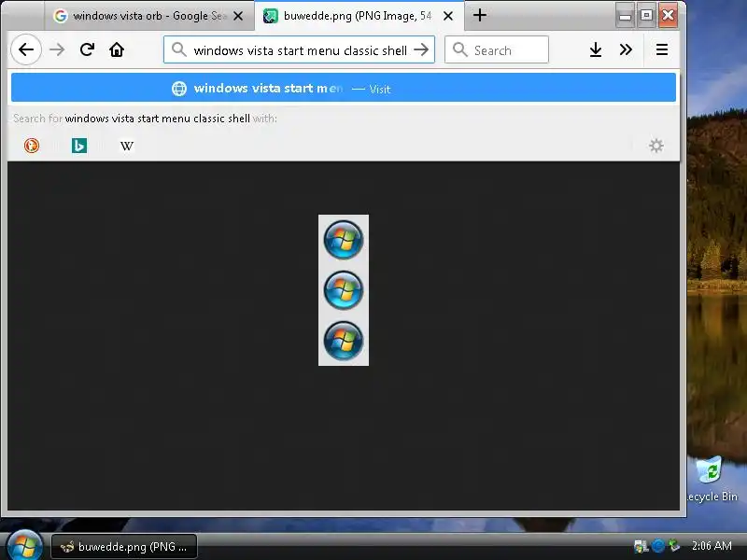Click the third system tray icon
Image resolution: width=747 pixels, height=560 pixels.
674,546
